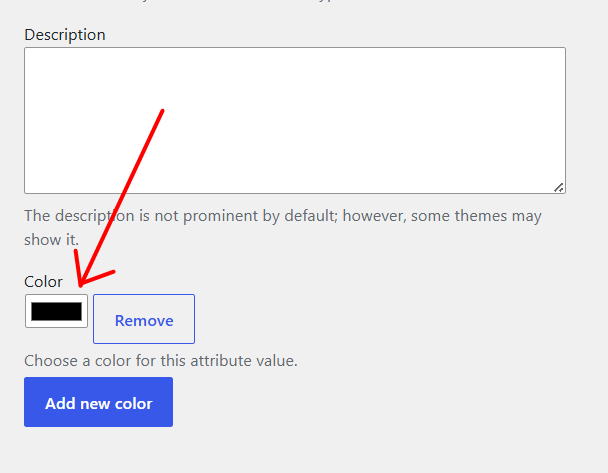Click the blue 'Remove' link text
Screen dimensions: 608x473
tap(144, 321)
